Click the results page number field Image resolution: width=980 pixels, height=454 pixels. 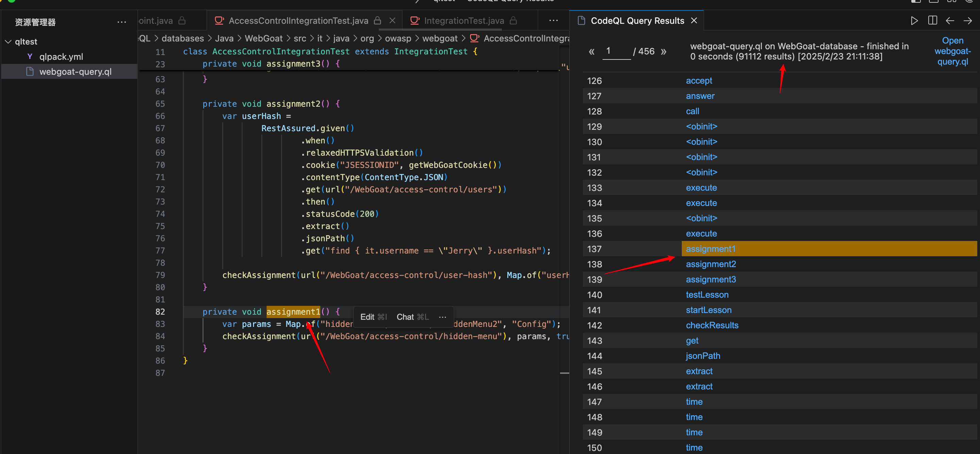[616, 51]
